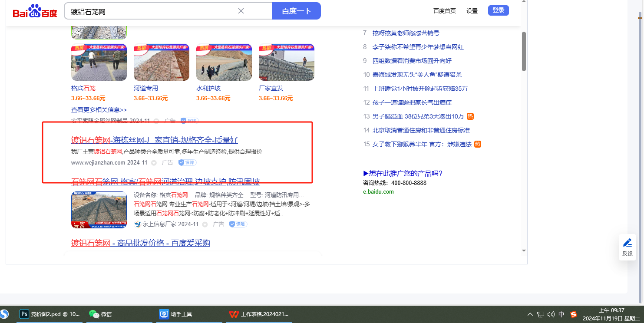
Task: Click the Sogou input method tray icon
Action: [574, 314]
